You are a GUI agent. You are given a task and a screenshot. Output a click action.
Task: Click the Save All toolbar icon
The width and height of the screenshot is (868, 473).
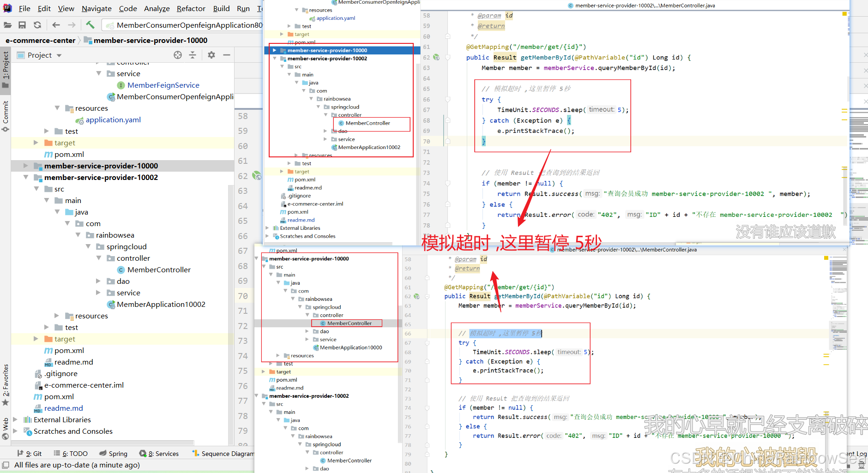click(x=22, y=25)
